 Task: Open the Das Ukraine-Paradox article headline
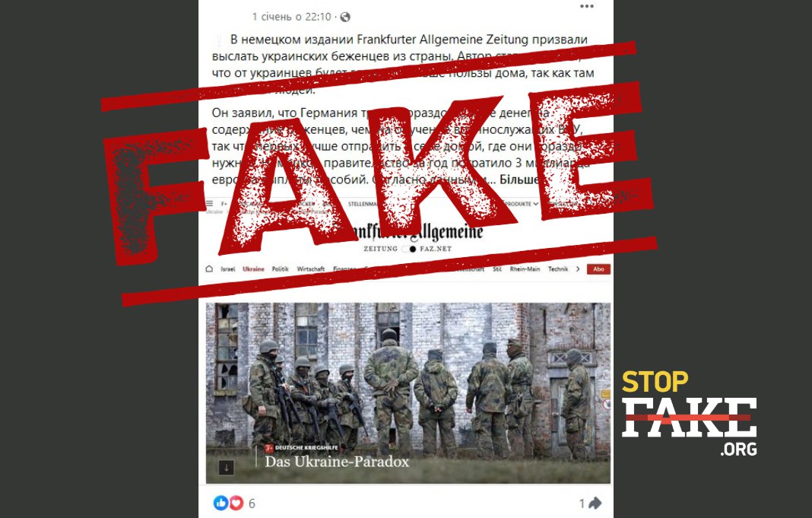[337, 462]
